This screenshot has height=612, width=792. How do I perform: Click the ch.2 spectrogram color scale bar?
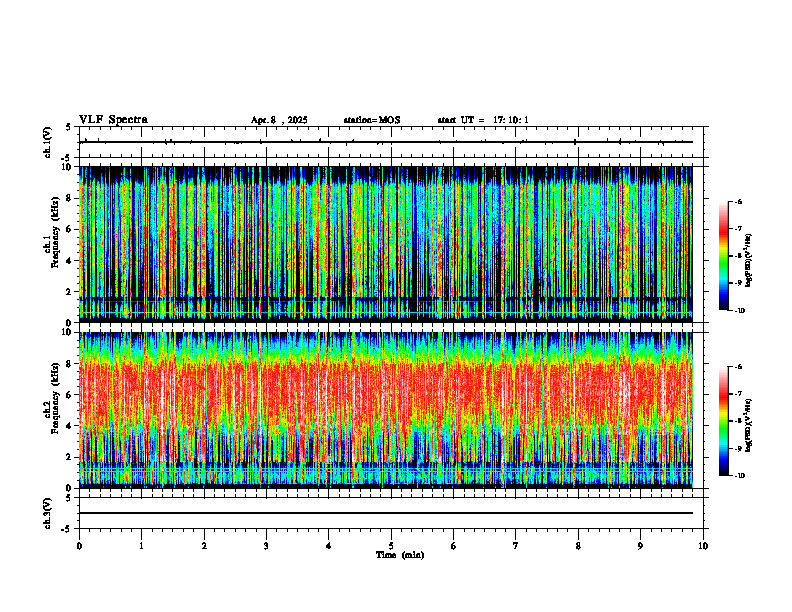pyautogui.click(x=724, y=421)
